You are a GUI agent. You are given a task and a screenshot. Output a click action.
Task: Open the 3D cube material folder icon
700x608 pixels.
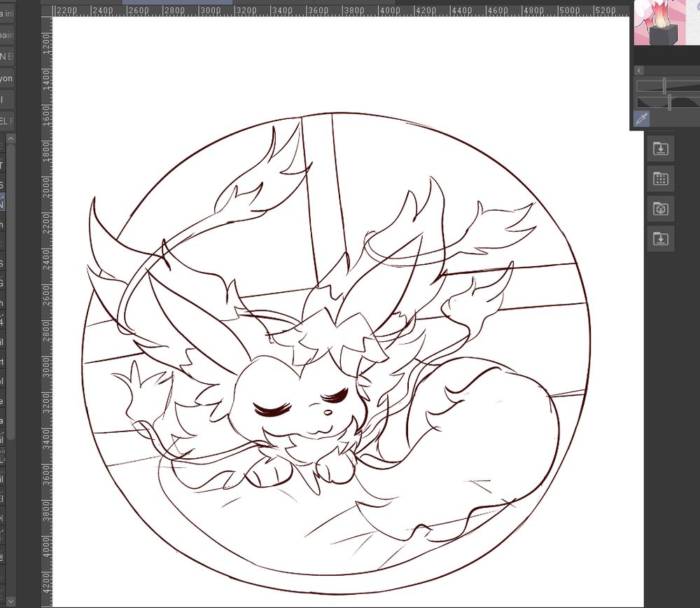tap(661, 209)
